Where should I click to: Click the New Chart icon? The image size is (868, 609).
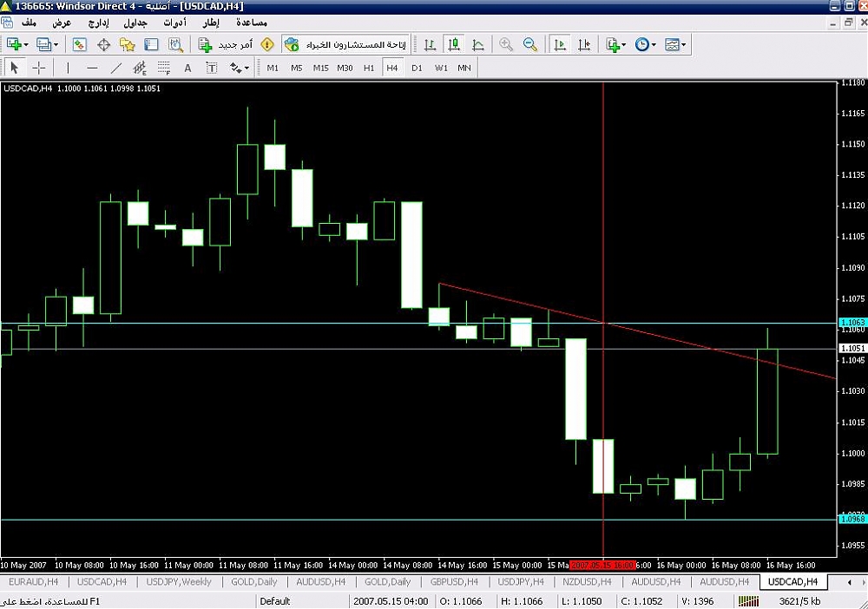(14, 45)
